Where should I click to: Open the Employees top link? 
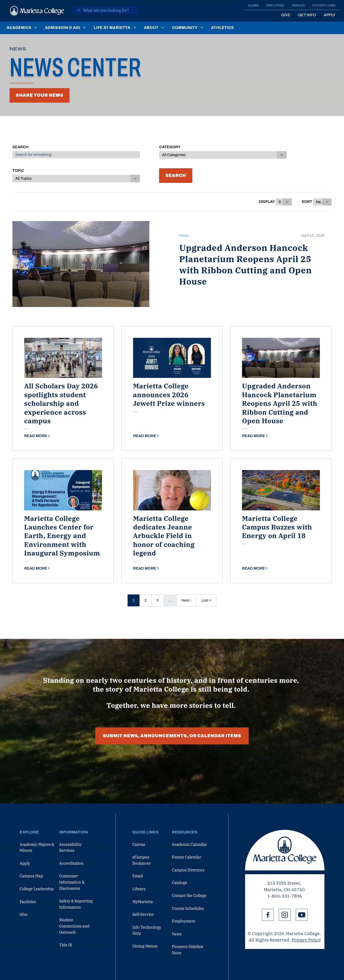pyautogui.click(x=275, y=5)
